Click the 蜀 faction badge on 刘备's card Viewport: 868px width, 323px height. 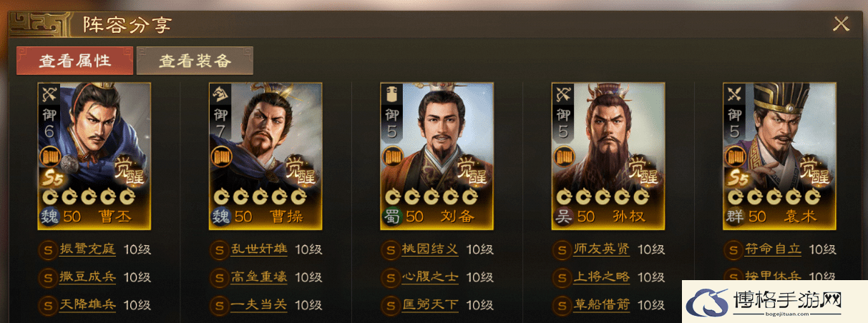click(x=391, y=217)
